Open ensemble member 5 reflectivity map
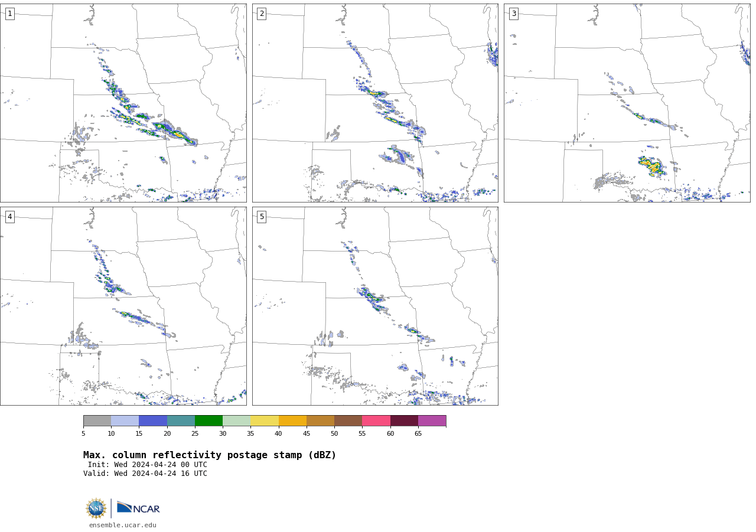This screenshot has width=756, height=532. [375, 306]
